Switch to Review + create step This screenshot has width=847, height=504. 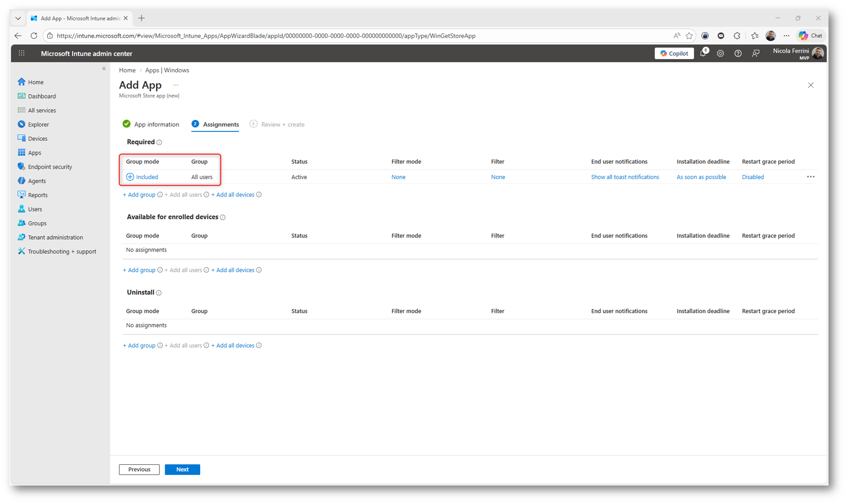pyautogui.click(x=282, y=125)
